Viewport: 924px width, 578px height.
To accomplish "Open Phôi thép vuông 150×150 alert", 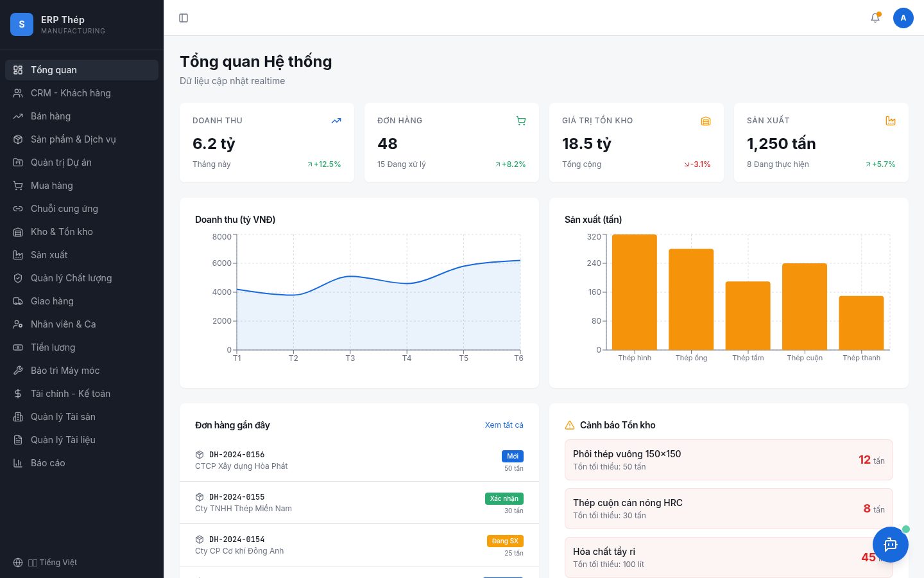I will pyautogui.click(x=729, y=460).
